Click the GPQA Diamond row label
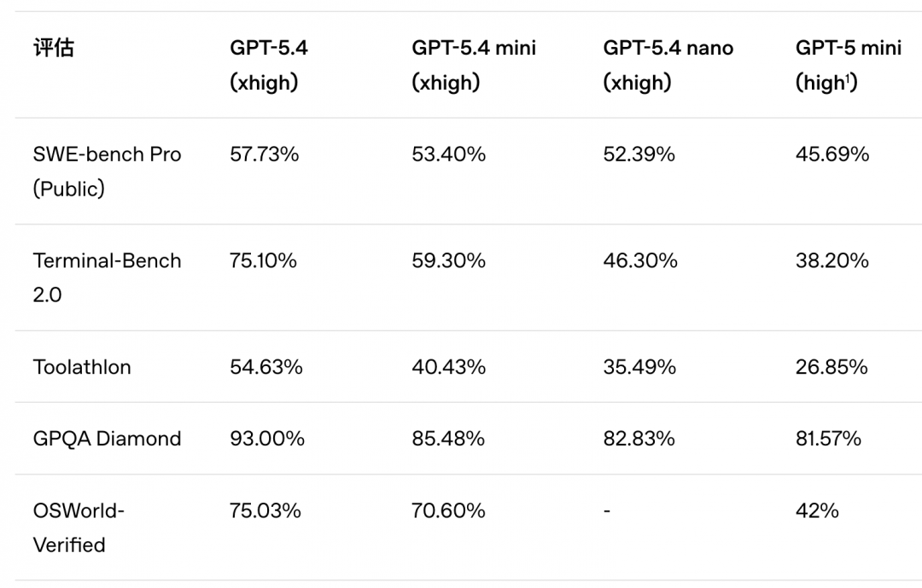Viewport: 922px width, 588px height. pos(107,439)
